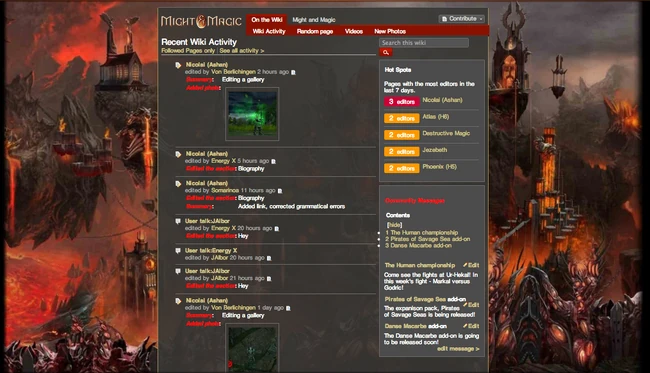Open Von Berlichingen user link, 2 hours ago

coord(233,72)
